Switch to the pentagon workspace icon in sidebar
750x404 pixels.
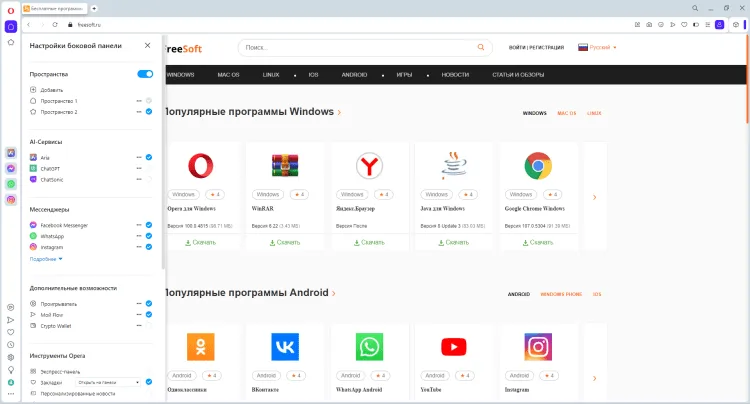coord(11,42)
